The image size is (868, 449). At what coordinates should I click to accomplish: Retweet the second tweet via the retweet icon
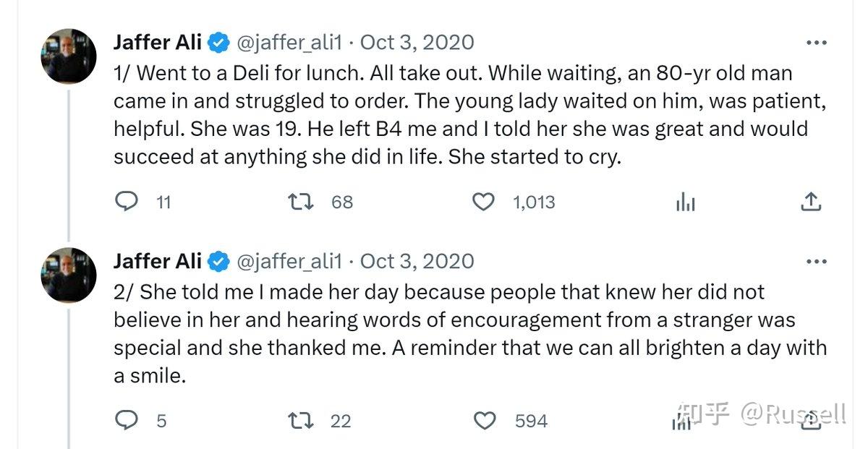300,419
